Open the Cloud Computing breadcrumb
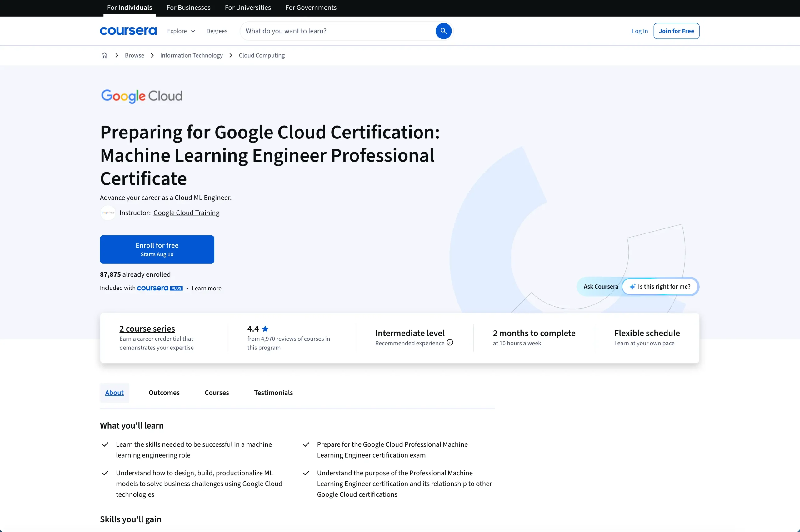 pos(262,55)
